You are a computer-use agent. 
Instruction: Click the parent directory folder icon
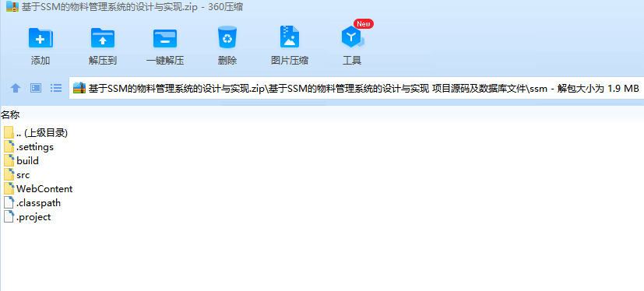(9, 132)
